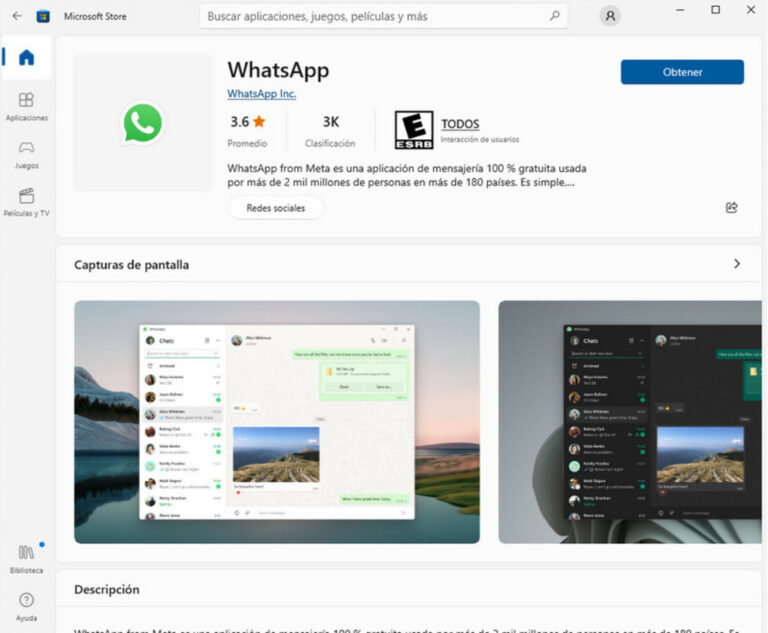Click the search apps input field
Image resolution: width=768 pixels, height=633 pixels.
click(x=375, y=16)
